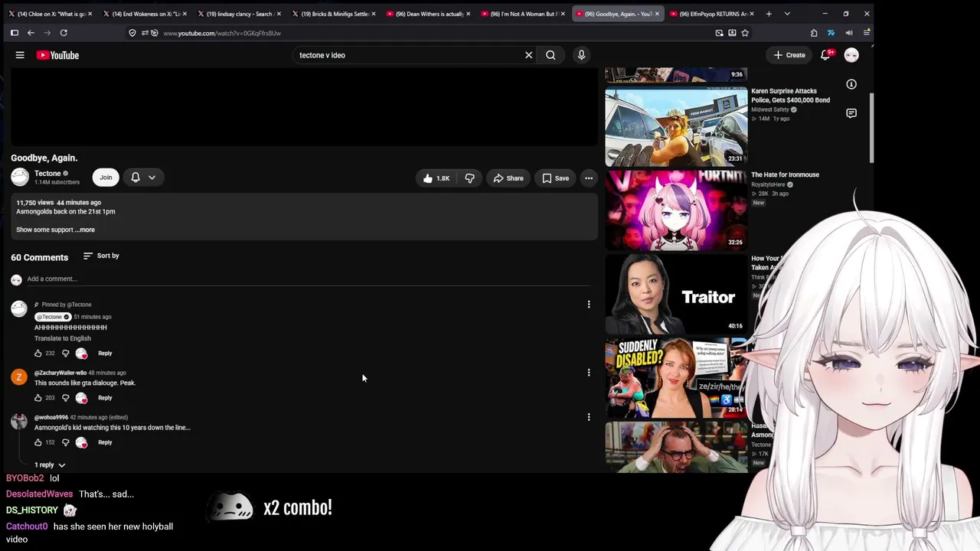Close the 'Goodbye, Again.' browser tab

point(657,14)
